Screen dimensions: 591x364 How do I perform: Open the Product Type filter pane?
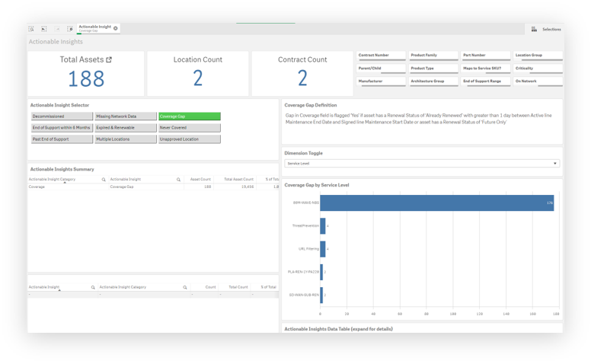(x=433, y=69)
